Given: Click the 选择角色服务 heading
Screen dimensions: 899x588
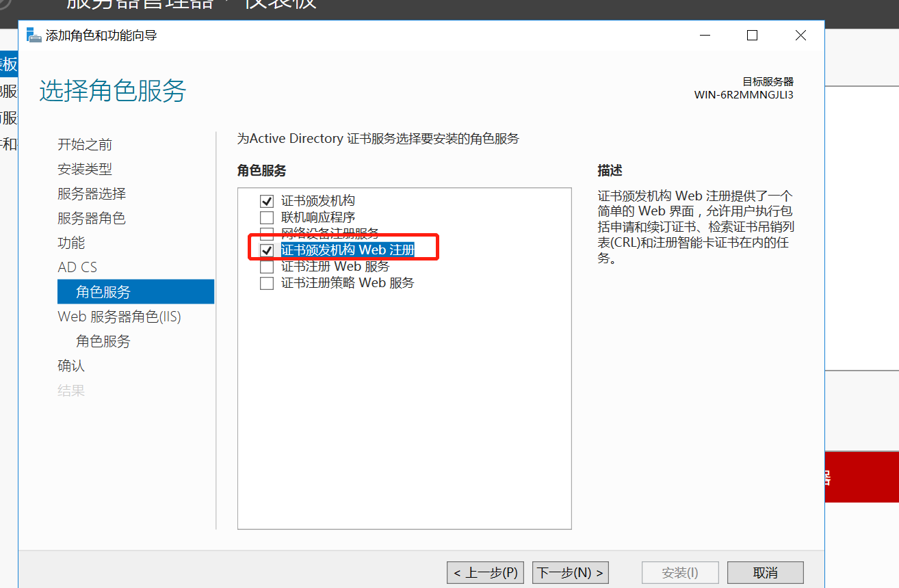Looking at the screenshot, I should pyautogui.click(x=113, y=91).
